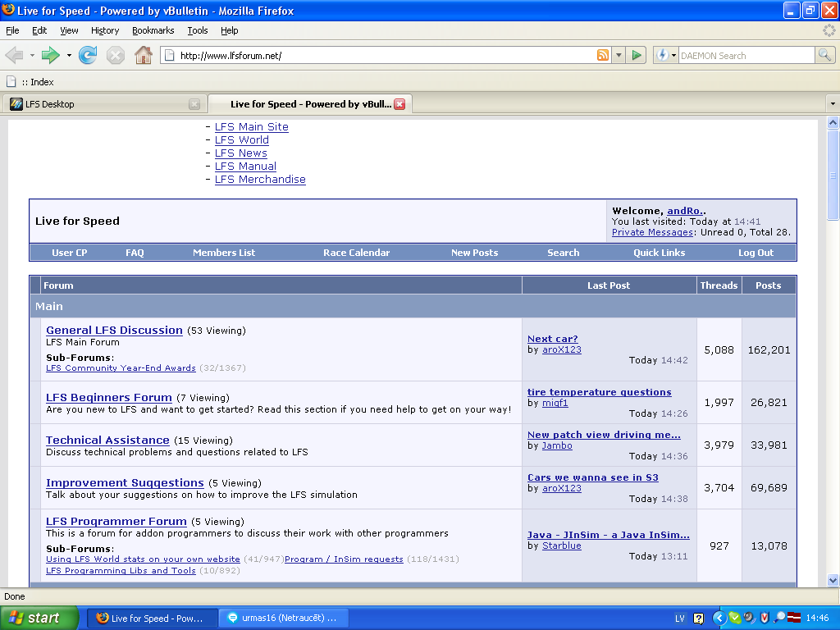840x630 pixels.
Task: View New Posts
Action: pos(475,253)
